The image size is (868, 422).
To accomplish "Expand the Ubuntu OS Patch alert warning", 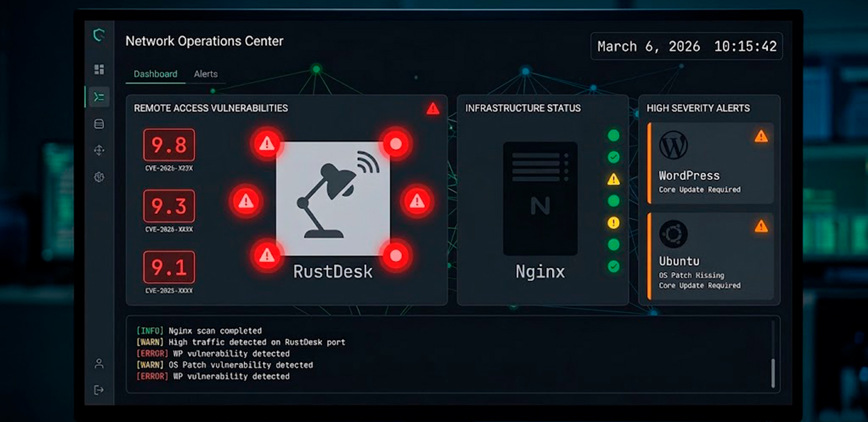I will point(761,226).
